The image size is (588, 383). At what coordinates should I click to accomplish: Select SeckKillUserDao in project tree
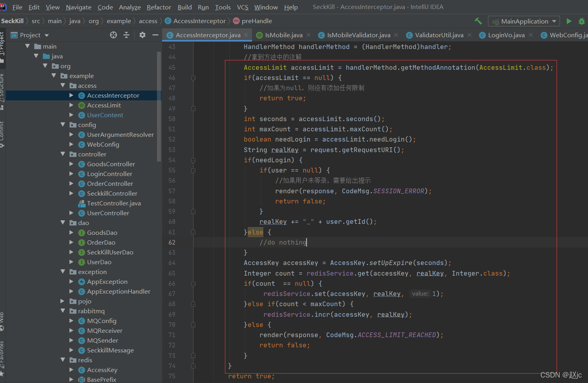click(x=110, y=252)
